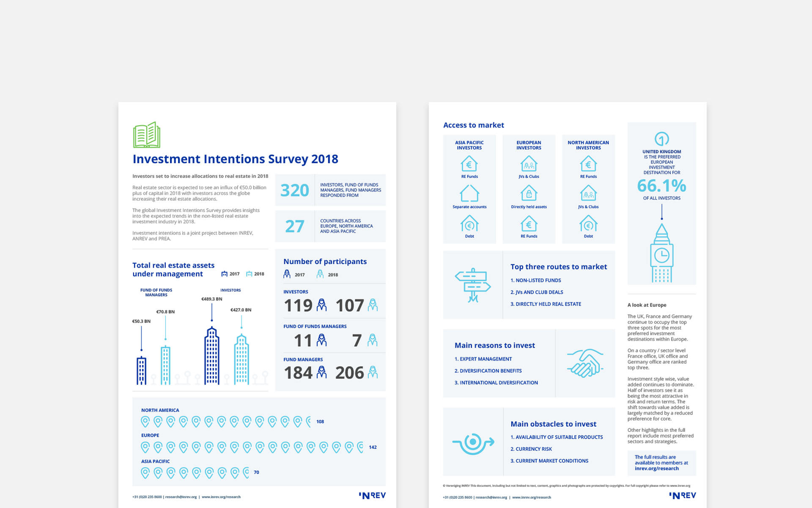Click the A look at Europe heading
This screenshot has width=812, height=508.
[647, 305]
